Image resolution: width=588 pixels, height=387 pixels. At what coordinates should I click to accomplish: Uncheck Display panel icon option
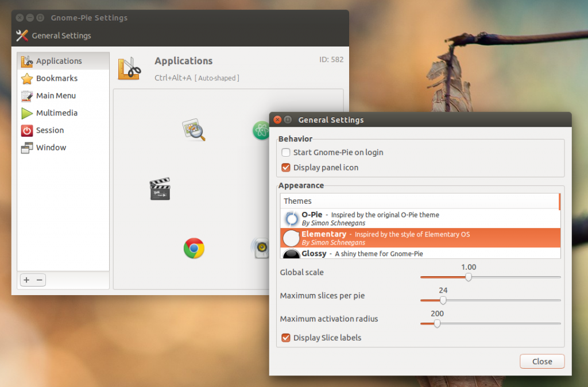[x=286, y=168]
